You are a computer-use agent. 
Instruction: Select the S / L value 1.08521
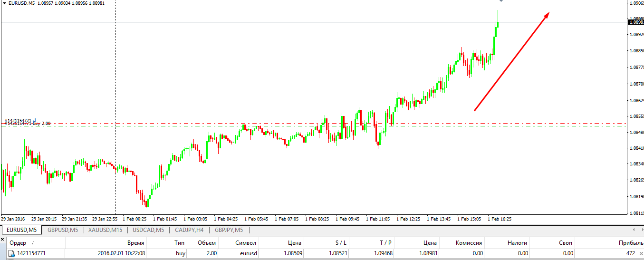pos(337,253)
